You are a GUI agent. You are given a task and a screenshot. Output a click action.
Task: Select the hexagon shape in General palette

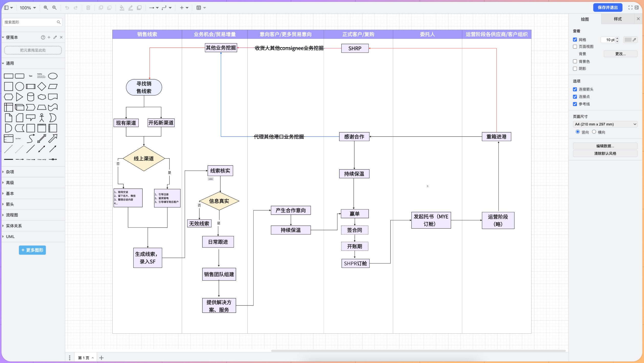[x=8, y=97]
